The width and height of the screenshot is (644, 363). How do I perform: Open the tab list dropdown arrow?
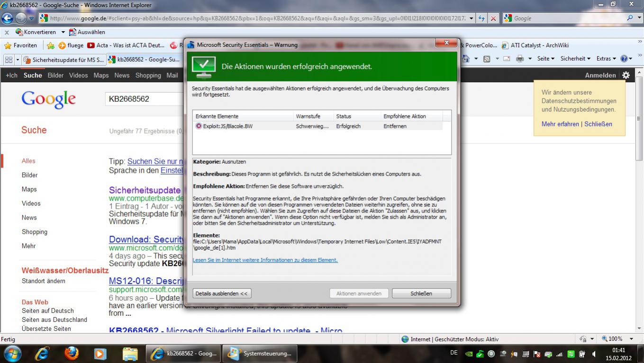click(18, 60)
